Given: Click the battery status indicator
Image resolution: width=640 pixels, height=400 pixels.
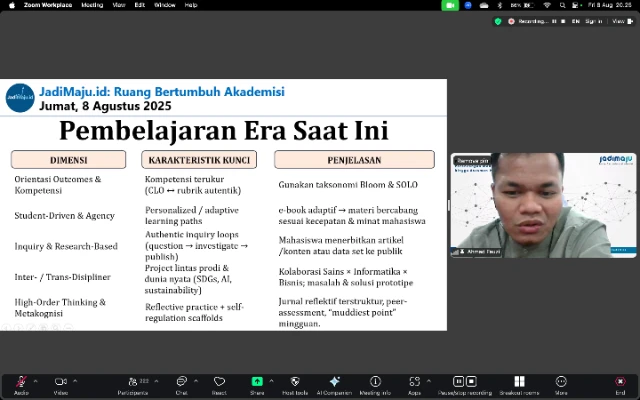Looking at the screenshot, I should pyautogui.click(x=522, y=5).
